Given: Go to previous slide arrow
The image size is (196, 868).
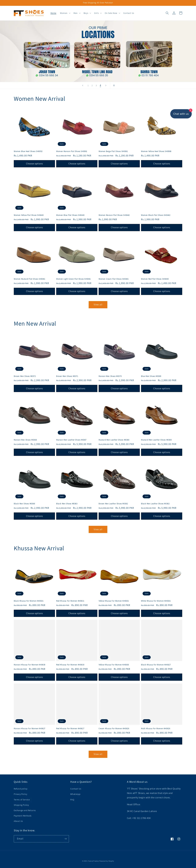Looking at the screenshot, I should click(83, 86).
